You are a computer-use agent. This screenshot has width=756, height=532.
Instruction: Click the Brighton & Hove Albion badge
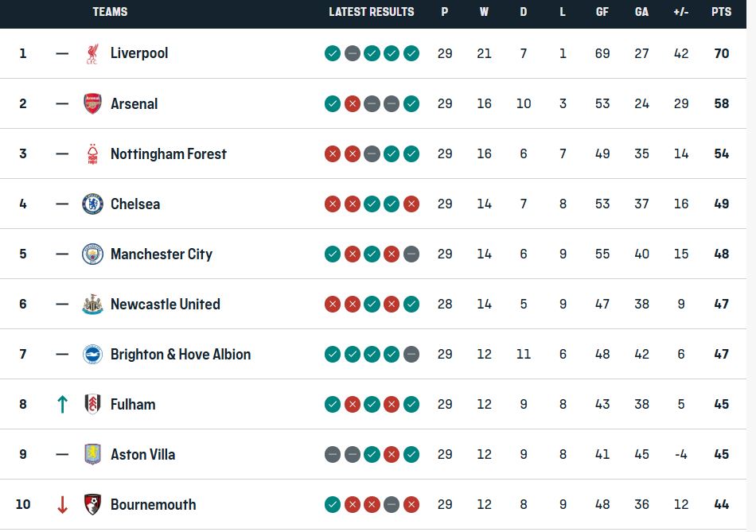94,354
